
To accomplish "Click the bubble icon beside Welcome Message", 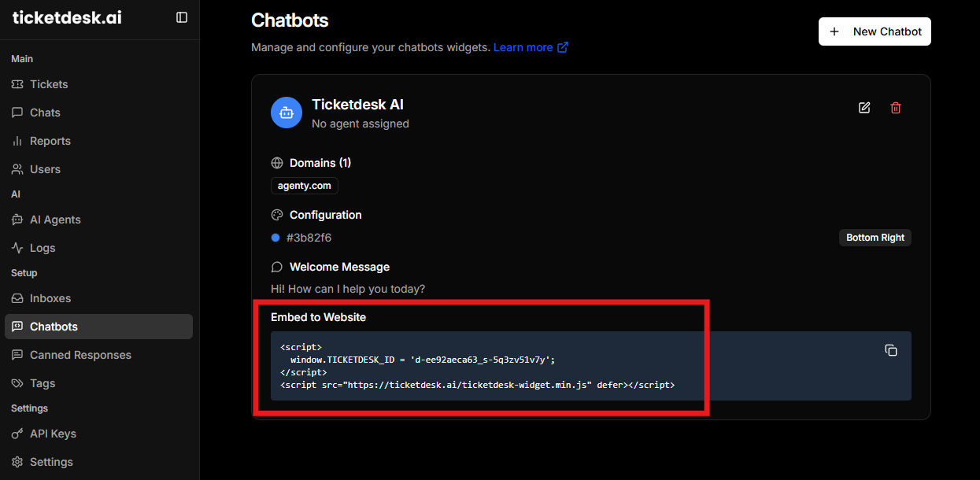I will 277,267.
